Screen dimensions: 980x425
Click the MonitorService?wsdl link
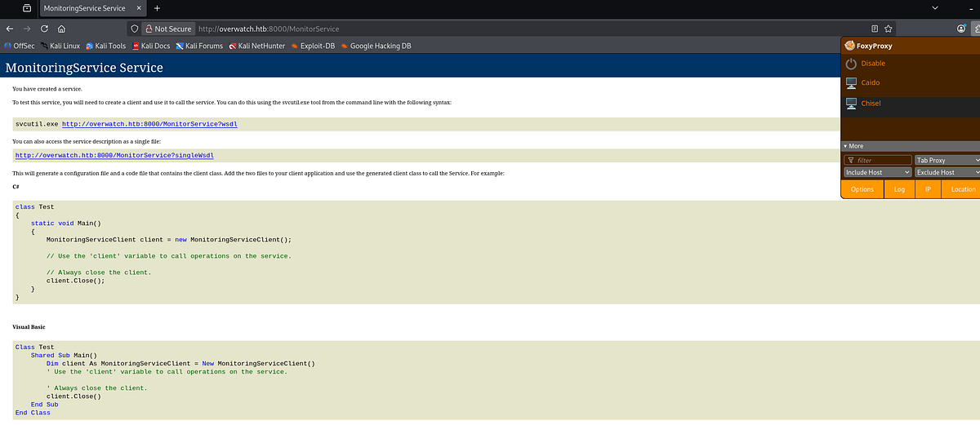click(x=149, y=123)
